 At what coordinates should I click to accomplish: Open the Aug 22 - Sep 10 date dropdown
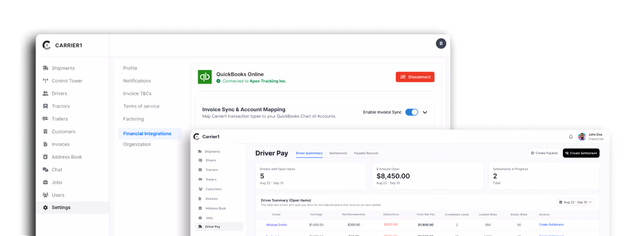click(575, 202)
